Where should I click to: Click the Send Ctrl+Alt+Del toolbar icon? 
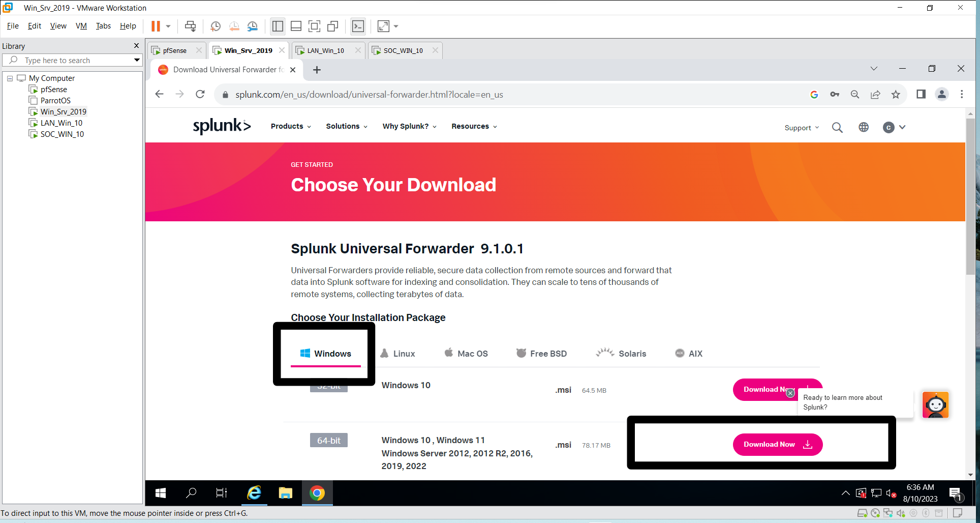pos(190,26)
